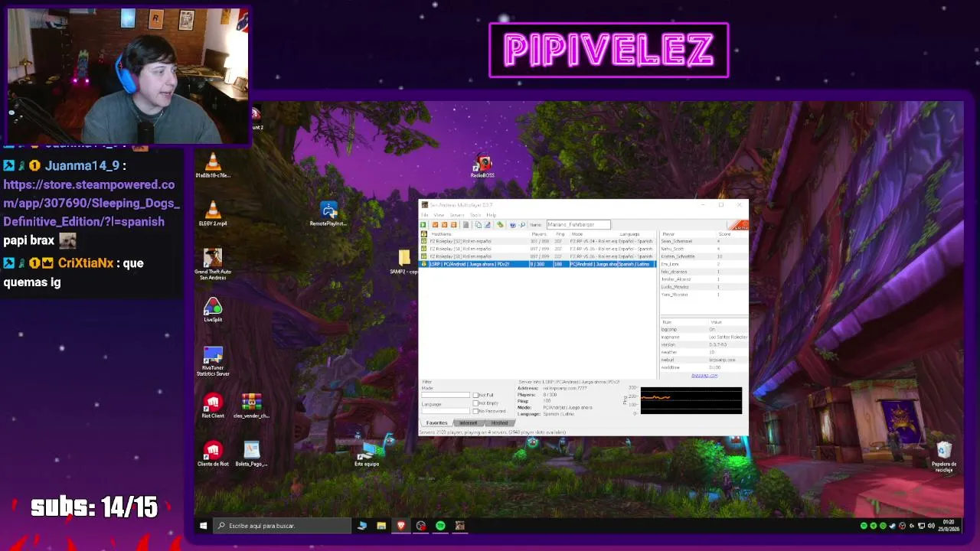Select the Riot Client desktop icon
The height and width of the screenshot is (551, 980).
tap(213, 406)
